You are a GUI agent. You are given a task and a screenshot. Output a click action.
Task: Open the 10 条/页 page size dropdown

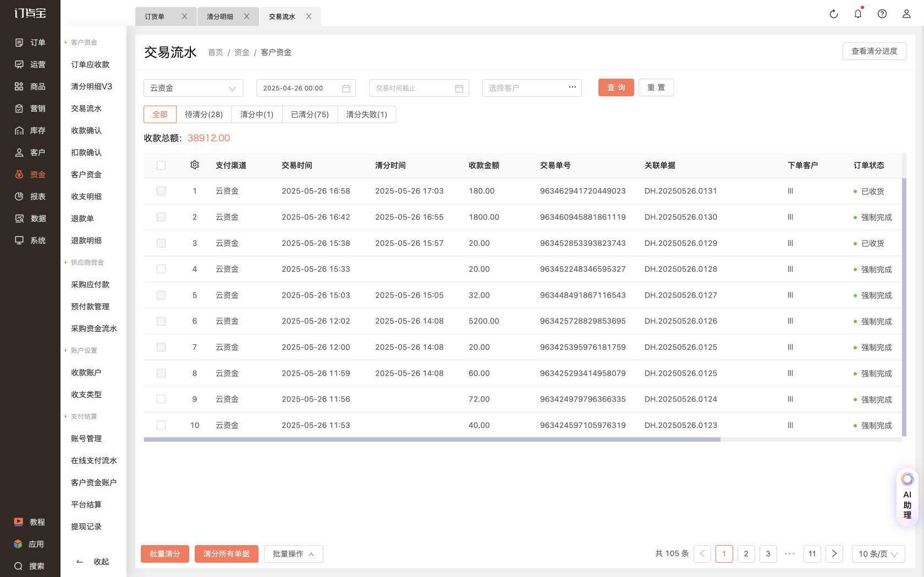878,554
